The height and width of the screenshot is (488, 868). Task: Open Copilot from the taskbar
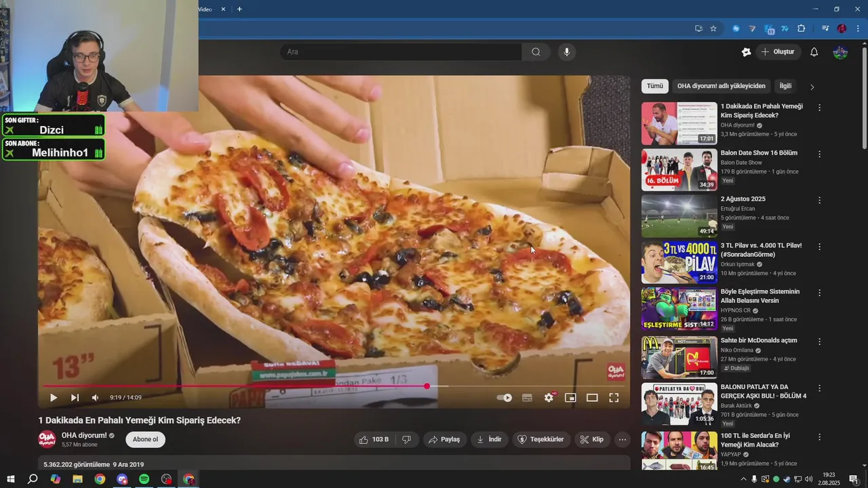pos(55,479)
